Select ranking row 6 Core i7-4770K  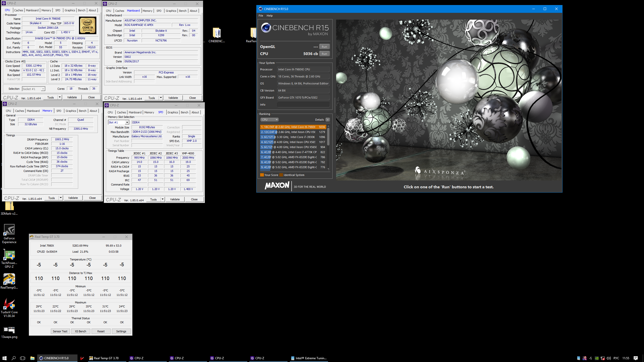293,152
